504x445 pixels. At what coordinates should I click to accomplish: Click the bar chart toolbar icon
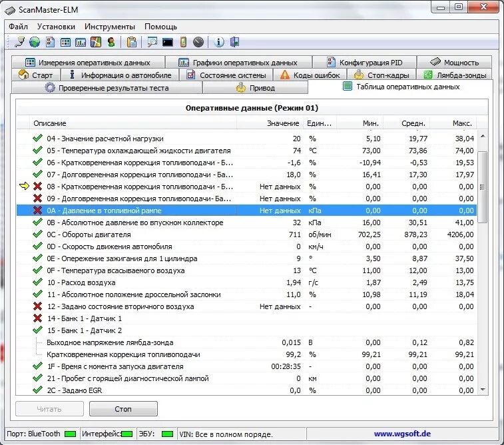click(81, 42)
